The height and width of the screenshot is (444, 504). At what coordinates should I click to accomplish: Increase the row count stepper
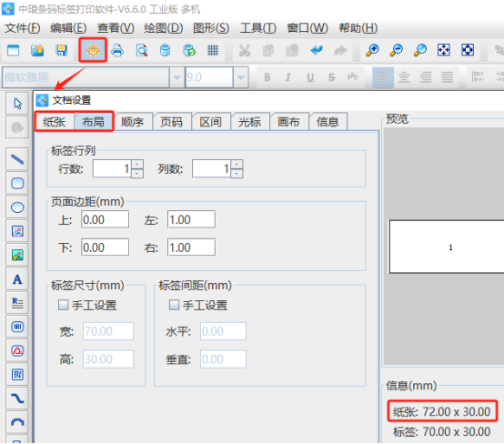click(137, 164)
